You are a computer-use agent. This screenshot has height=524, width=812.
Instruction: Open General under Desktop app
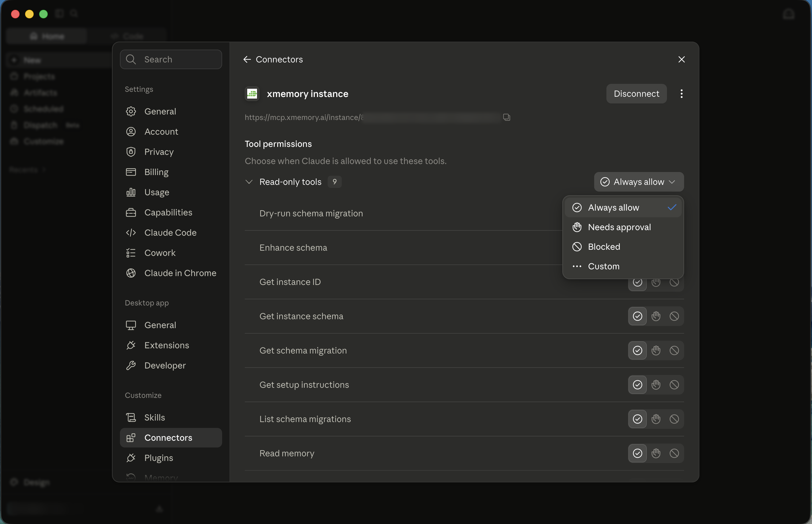[171, 325]
